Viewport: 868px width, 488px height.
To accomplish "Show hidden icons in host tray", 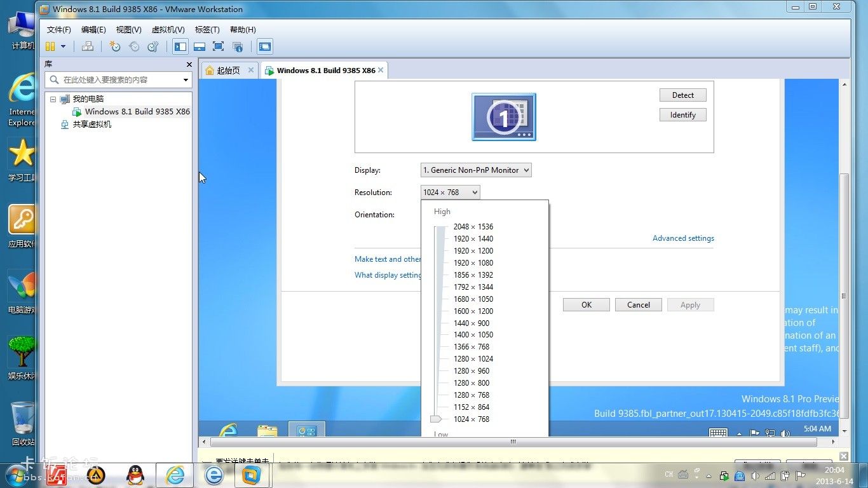I will click(x=709, y=475).
